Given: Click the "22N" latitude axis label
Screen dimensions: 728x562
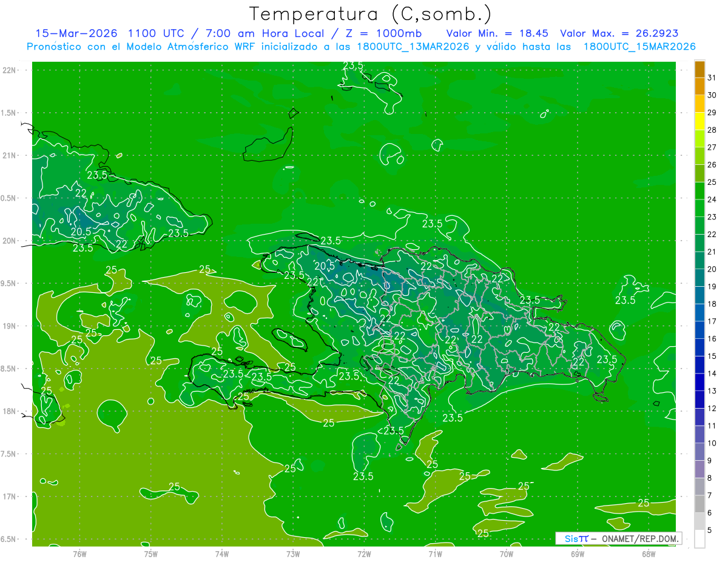Looking at the screenshot, I should (9, 70).
